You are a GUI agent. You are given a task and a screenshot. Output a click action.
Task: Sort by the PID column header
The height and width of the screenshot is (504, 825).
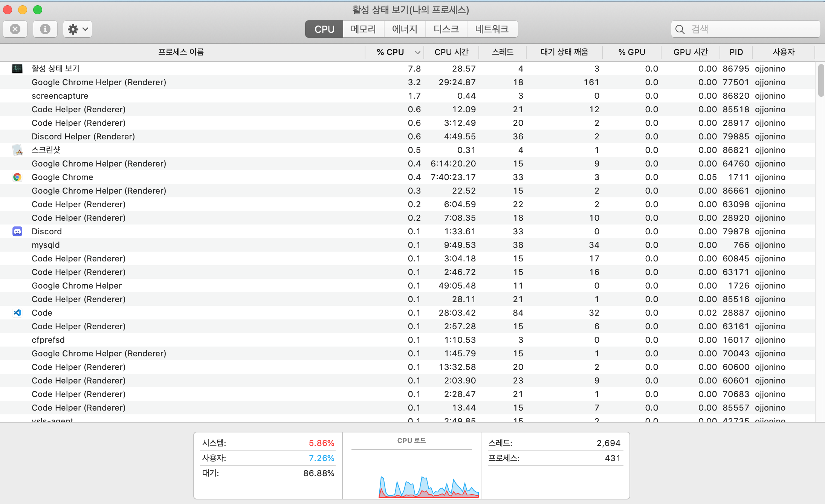coord(736,52)
